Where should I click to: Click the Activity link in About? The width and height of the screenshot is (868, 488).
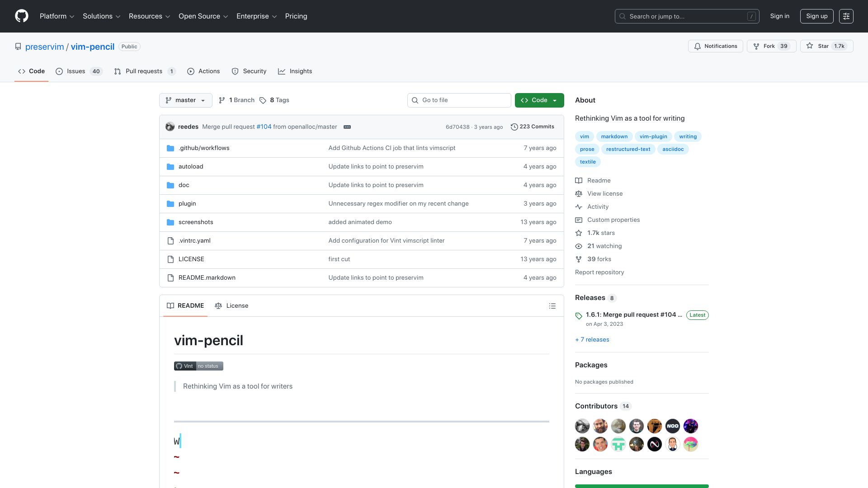(598, 207)
